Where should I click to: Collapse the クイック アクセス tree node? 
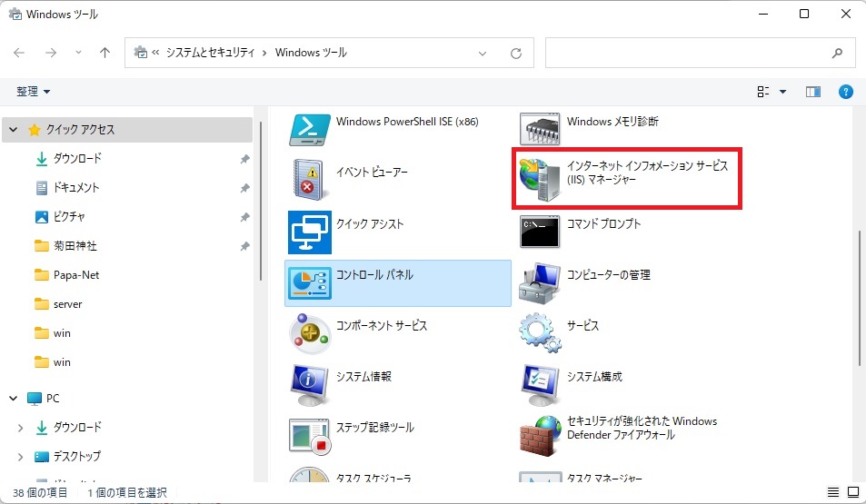tap(14, 130)
